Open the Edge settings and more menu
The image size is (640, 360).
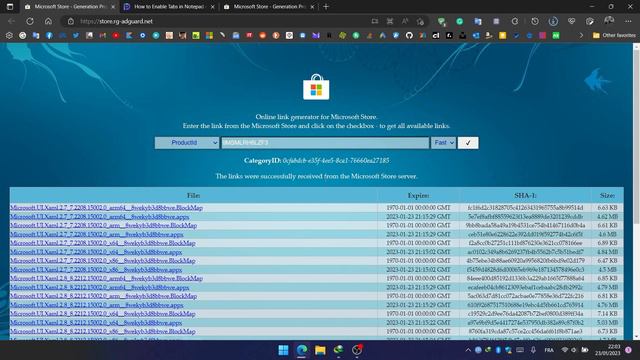pos(628,21)
